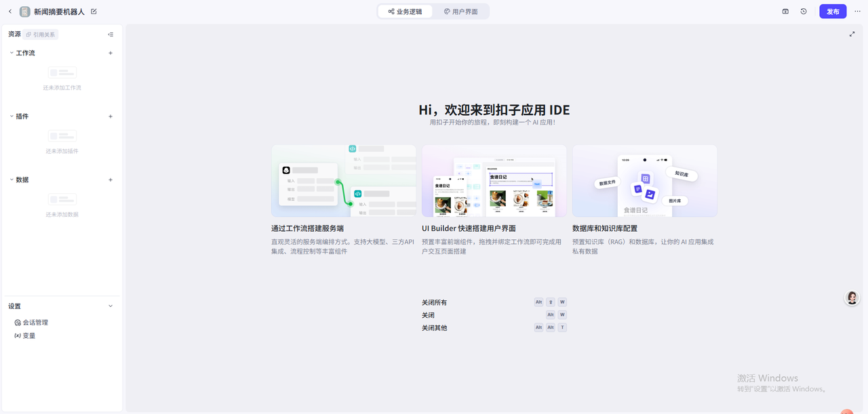Click the back arrow beside the app name

[10, 12]
